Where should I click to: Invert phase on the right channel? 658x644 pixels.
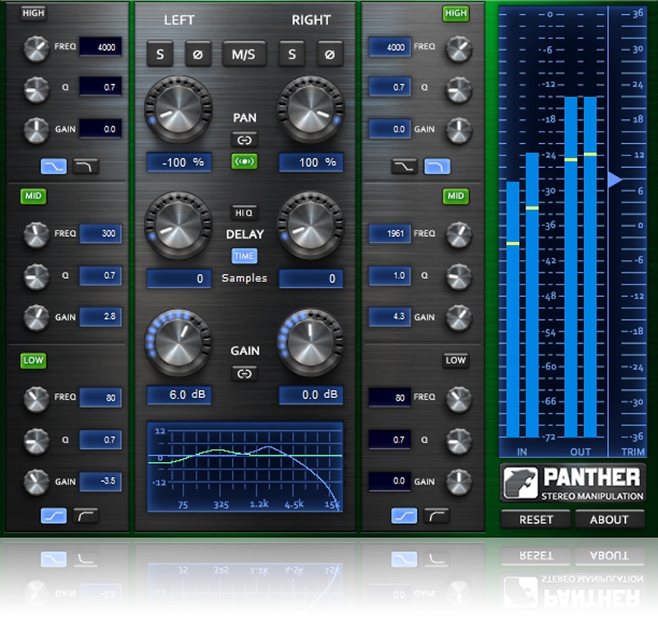330,54
